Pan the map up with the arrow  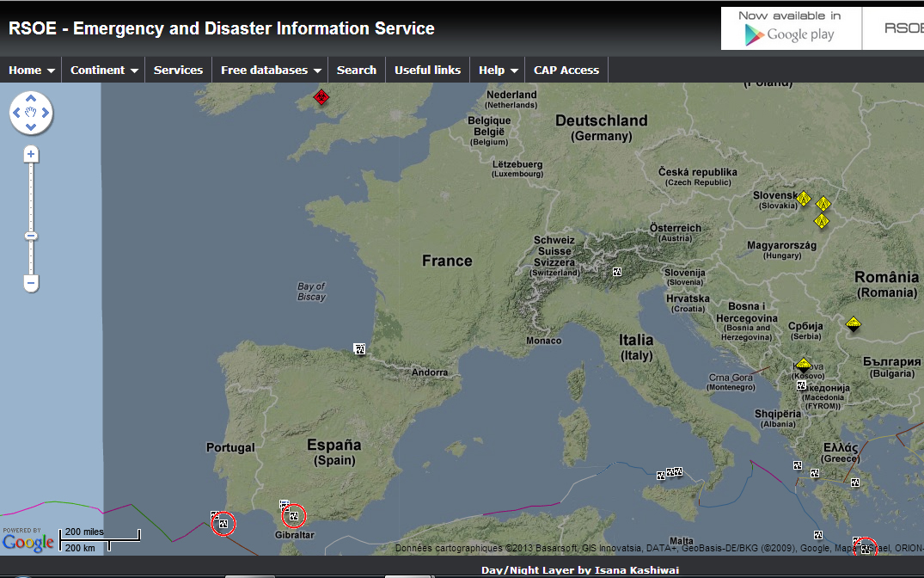point(31,98)
